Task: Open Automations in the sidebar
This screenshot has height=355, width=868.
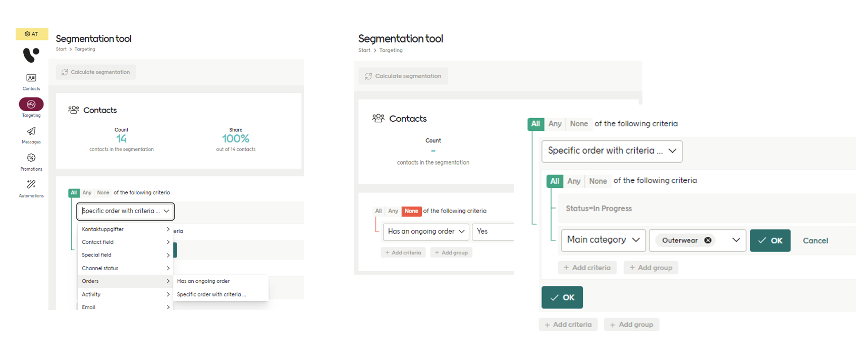Action: 31,189
